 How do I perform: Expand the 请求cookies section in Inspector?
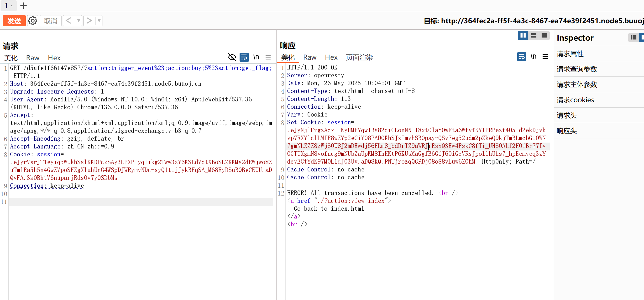pyautogui.click(x=575, y=100)
